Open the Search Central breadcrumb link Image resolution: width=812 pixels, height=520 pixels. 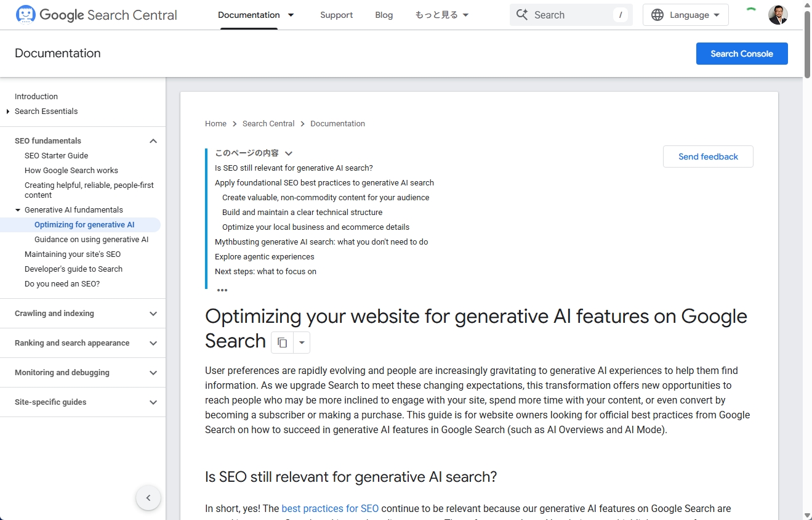coord(268,124)
